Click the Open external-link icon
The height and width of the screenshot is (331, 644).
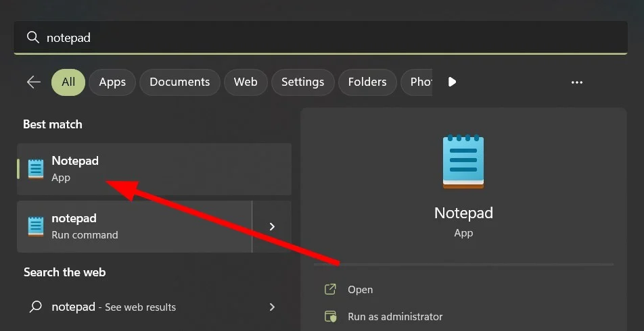click(x=330, y=289)
